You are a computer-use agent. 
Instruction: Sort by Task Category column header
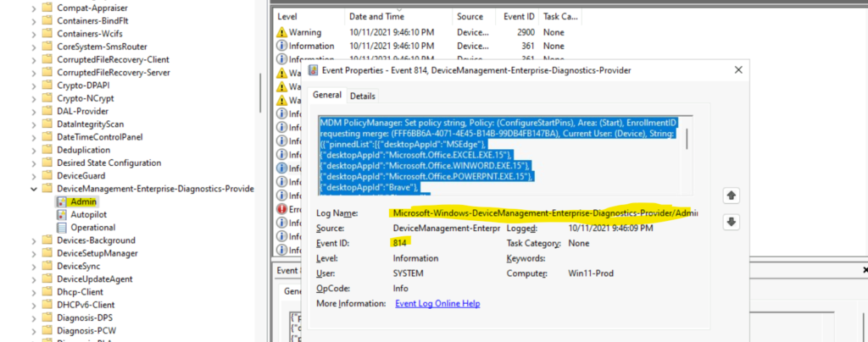[560, 17]
